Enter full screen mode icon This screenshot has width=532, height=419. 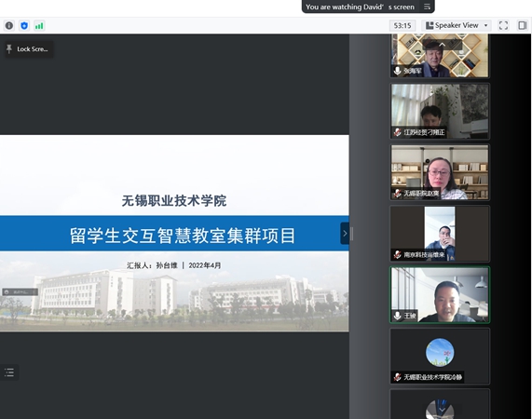(x=503, y=25)
